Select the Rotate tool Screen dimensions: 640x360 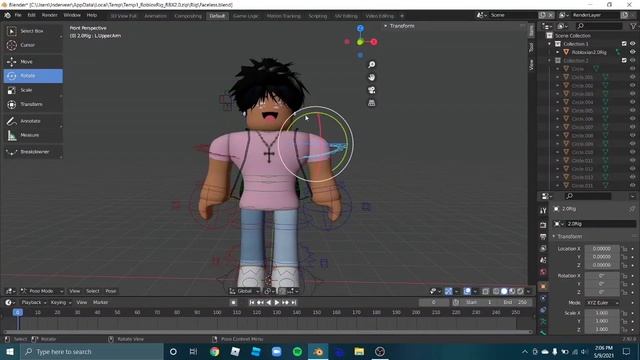33,76
